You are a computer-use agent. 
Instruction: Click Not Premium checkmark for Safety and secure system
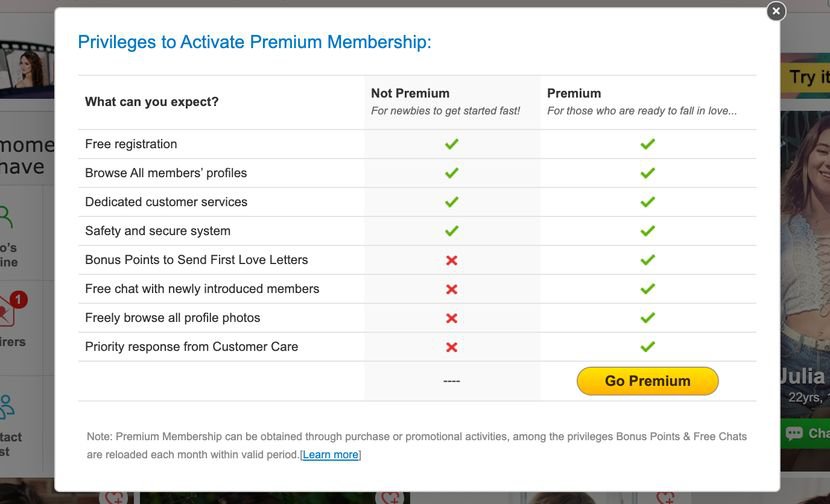click(x=452, y=231)
